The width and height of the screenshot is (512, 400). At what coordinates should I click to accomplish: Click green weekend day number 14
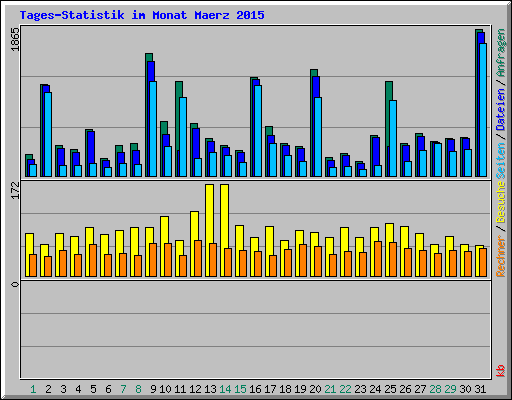pos(225,389)
